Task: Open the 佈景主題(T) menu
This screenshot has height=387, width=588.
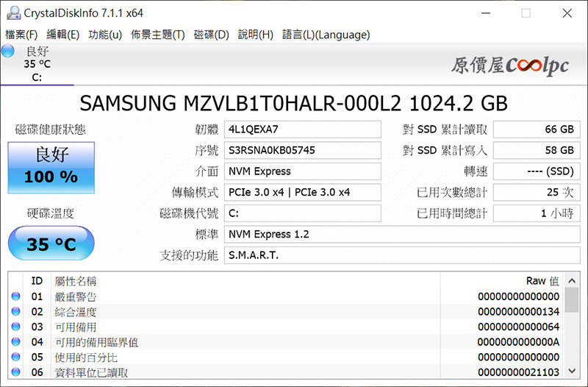Action: pos(158,35)
